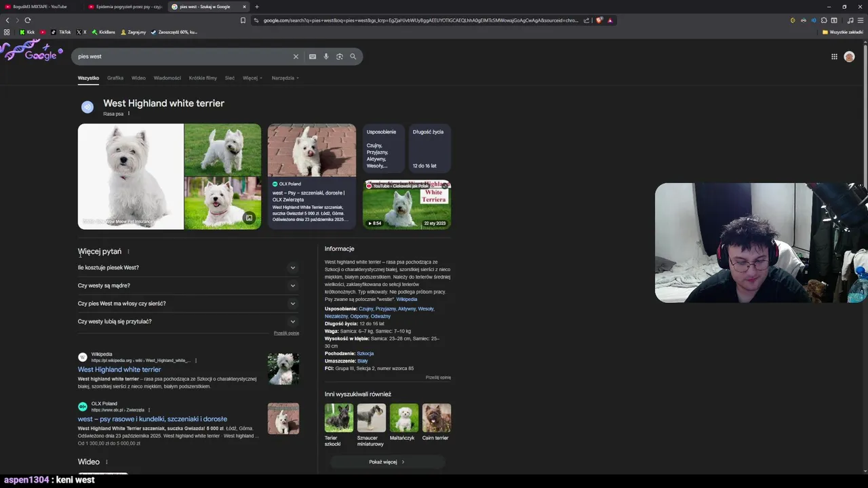
Task: Switch to the Grafika results tab
Action: (115, 78)
